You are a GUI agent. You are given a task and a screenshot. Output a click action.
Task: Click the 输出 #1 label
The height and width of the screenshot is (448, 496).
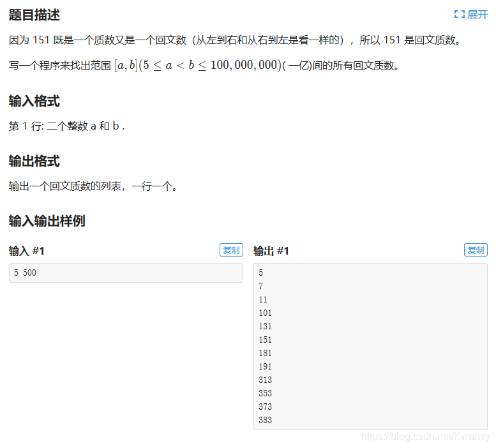pyautogui.click(x=271, y=251)
